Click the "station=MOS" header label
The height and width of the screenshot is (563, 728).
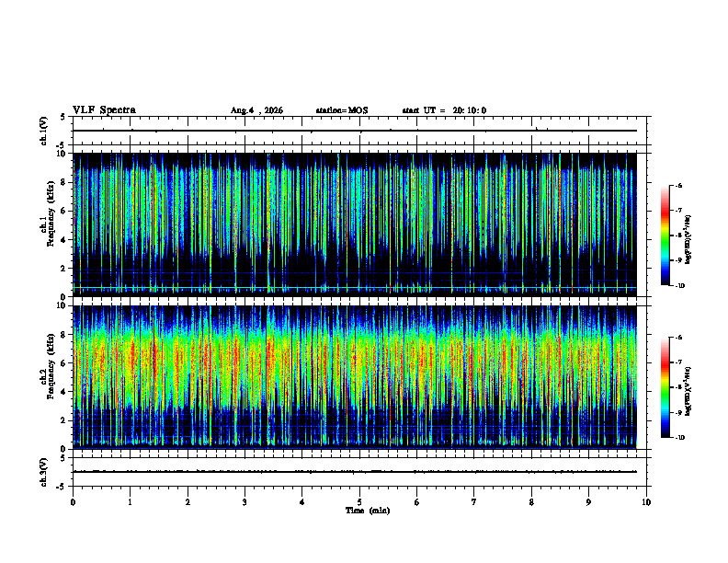click(342, 110)
